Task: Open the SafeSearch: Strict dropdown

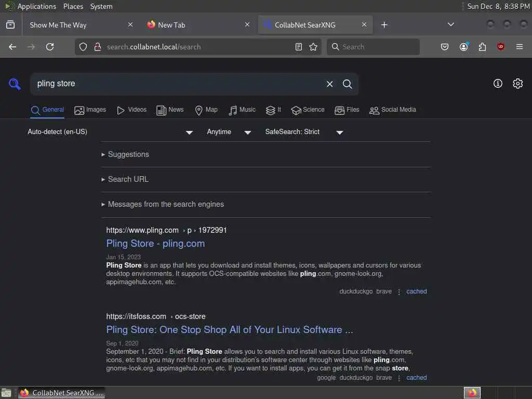Action: coord(304,132)
